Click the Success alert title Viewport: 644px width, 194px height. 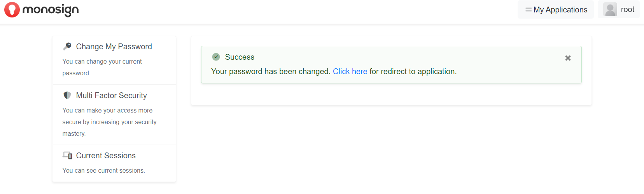(x=240, y=57)
